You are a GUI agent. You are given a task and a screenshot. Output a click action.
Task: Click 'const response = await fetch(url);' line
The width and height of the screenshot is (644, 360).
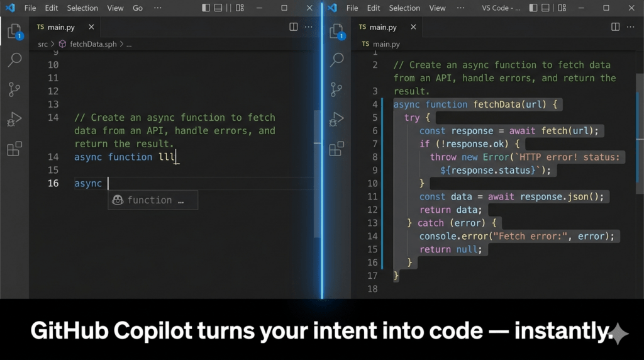(x=509, y=131)
